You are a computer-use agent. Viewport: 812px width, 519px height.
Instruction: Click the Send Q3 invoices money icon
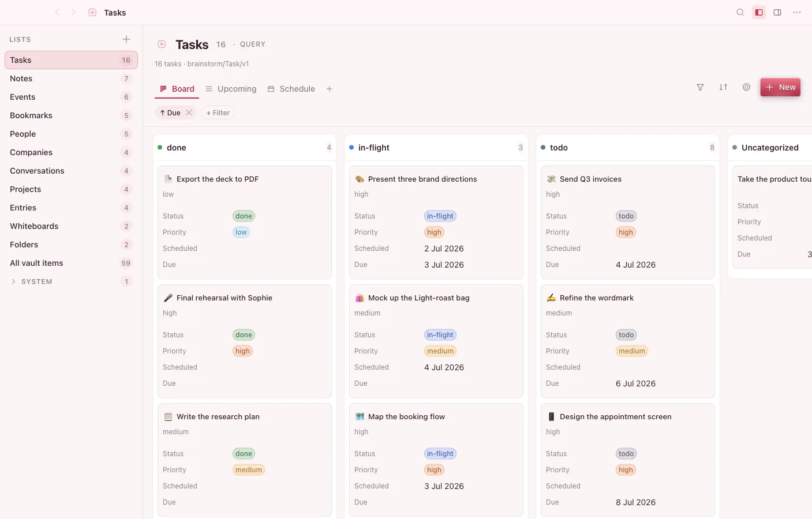pyautogui.click(x=551, y=179)
